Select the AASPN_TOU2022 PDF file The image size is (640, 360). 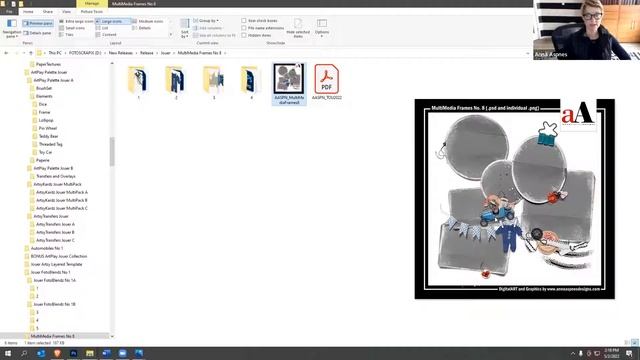point(327,82)
